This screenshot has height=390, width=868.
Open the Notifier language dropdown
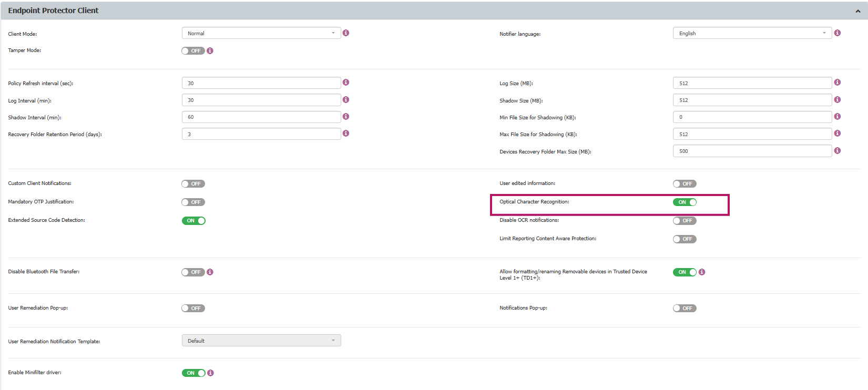pos(752,33)
